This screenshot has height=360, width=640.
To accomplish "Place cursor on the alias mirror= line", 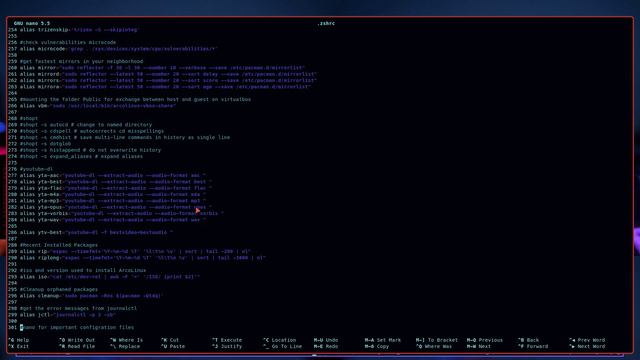I will click(x=162, y=68).
